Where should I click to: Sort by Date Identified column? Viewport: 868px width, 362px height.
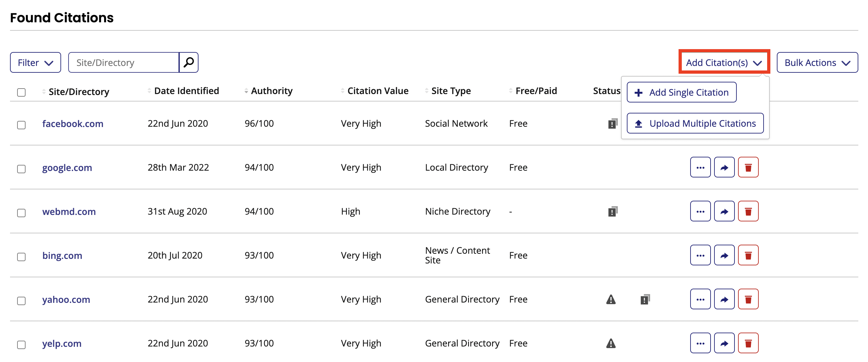183,90
